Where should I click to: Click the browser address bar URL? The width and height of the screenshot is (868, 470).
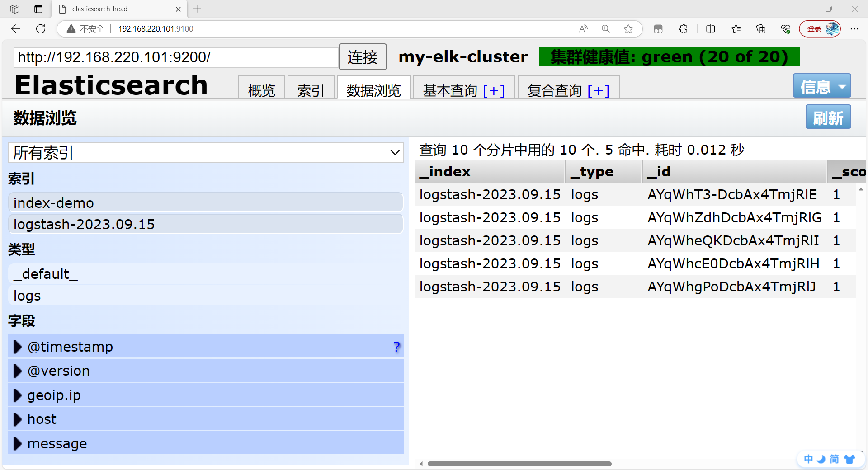click(x=156, y=29)
